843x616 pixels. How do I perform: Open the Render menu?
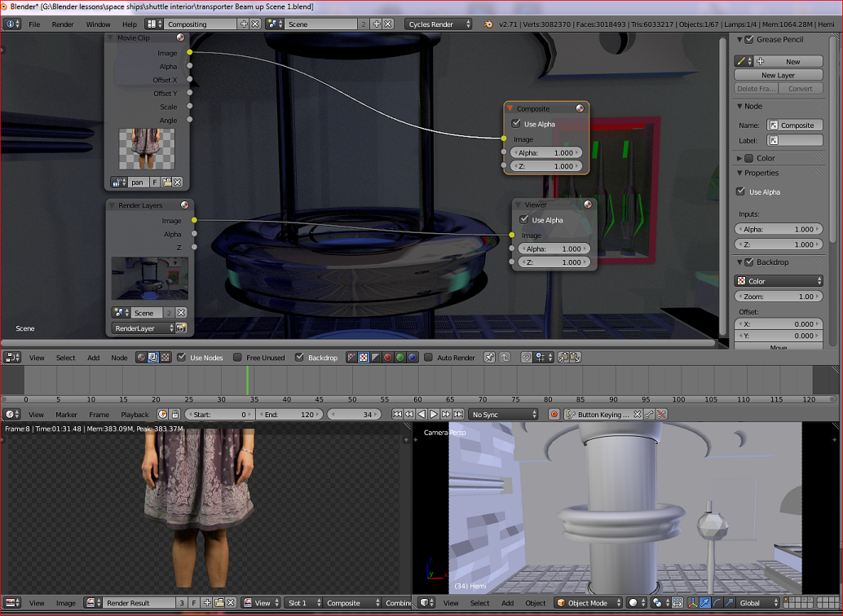point(62,24)
